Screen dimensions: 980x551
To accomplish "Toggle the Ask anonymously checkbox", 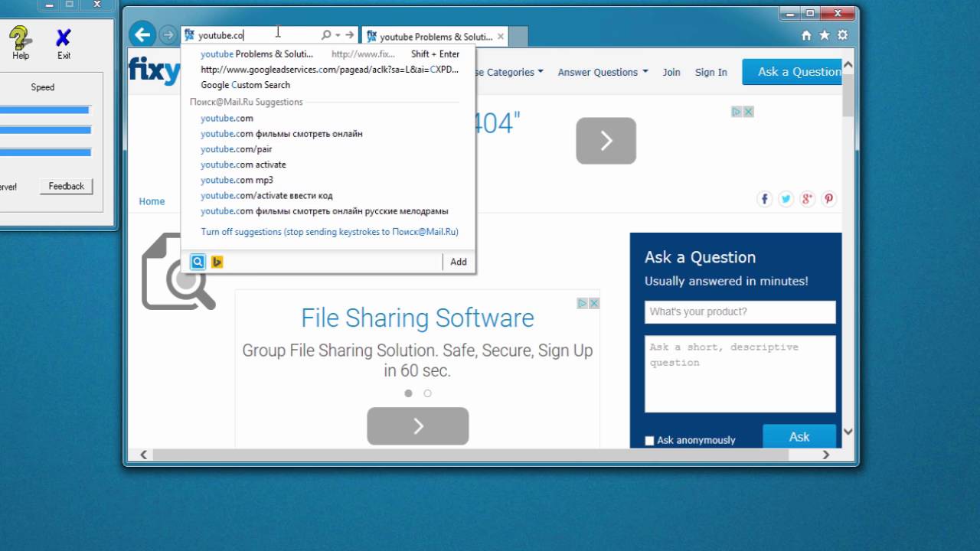I will coord(649,441).
